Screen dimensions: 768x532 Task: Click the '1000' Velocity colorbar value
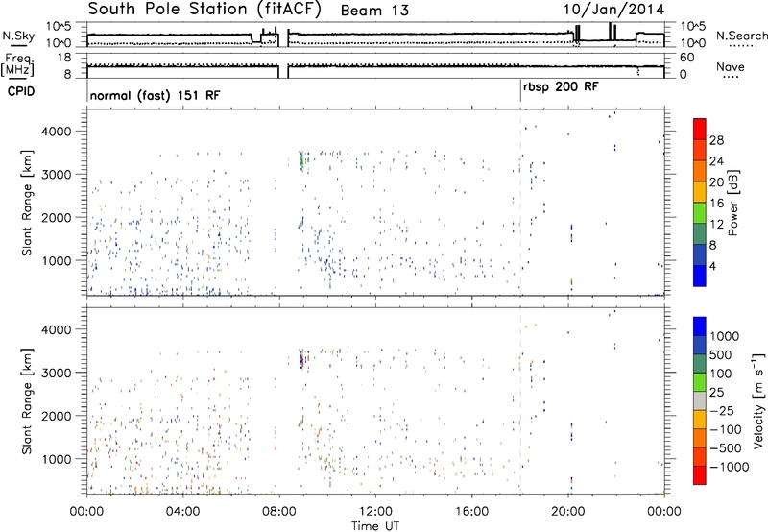tap(724, 336)
